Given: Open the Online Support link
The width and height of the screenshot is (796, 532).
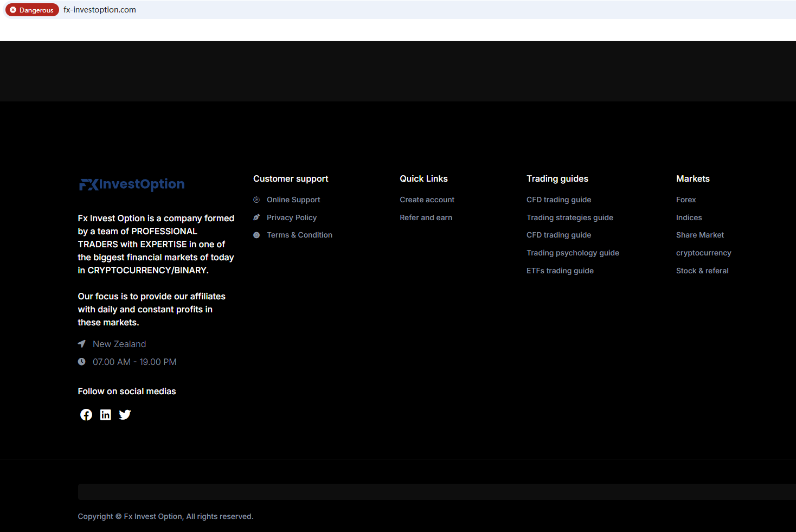Looking at the screenshot, I should click(x=293, y=200).
